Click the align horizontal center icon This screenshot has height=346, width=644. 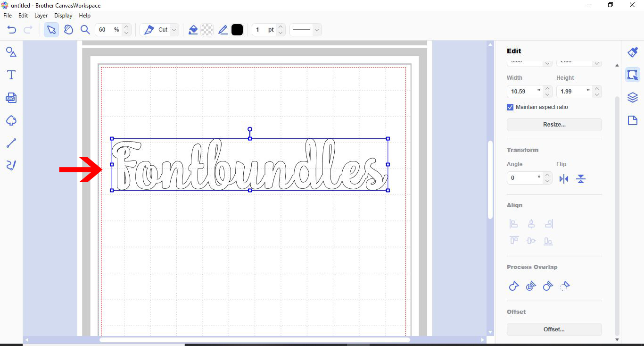[x=531, y=224]
